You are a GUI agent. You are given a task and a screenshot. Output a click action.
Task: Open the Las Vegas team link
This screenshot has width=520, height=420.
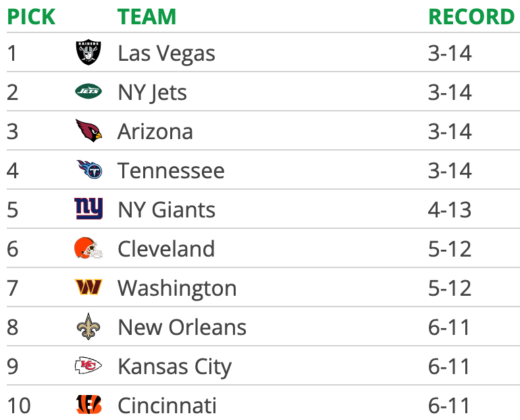[x=166, y=53]
